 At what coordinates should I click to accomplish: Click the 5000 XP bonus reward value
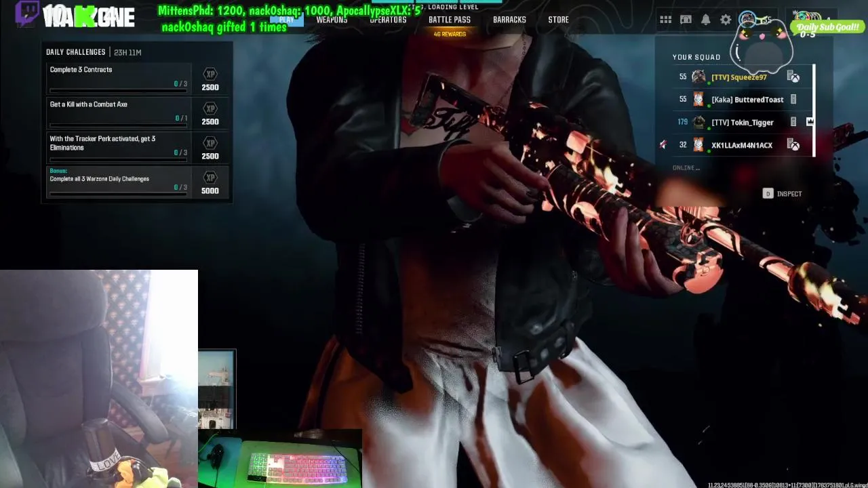click(210, 191)
